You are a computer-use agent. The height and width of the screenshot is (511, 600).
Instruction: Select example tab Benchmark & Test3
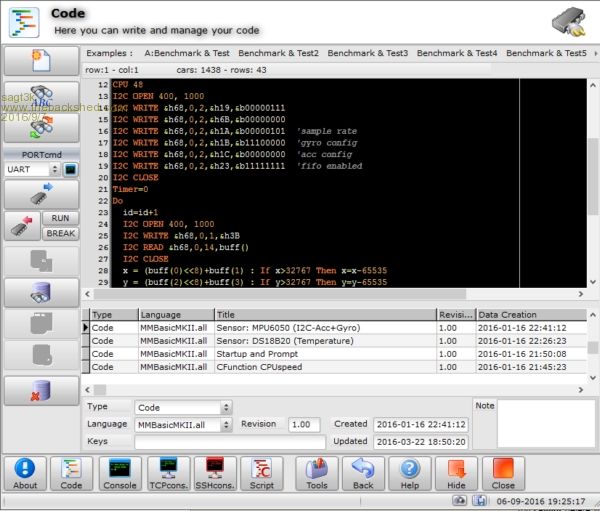(x=367, y=53)
